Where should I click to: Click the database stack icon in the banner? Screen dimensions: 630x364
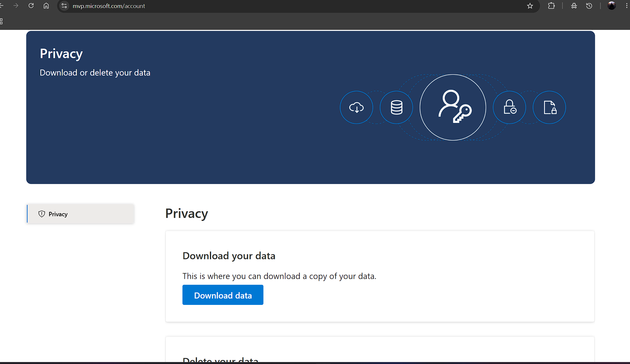(396, 107)
